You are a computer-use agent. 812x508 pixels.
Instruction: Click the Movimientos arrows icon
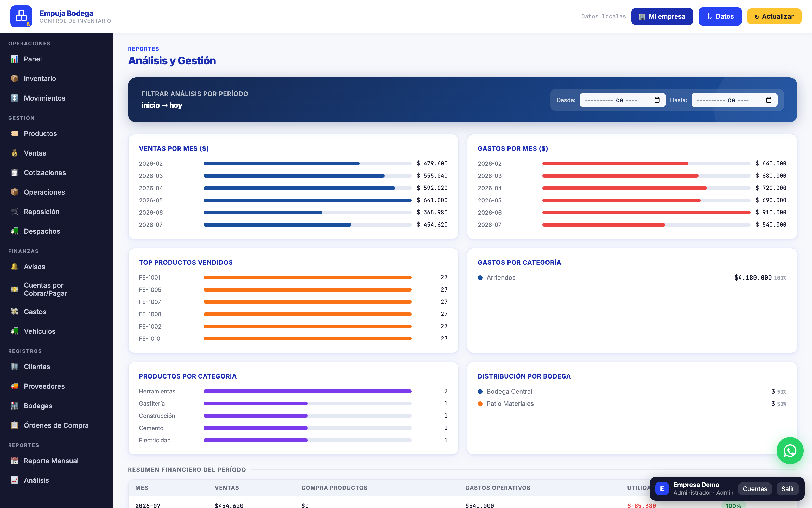click(14, 98)
